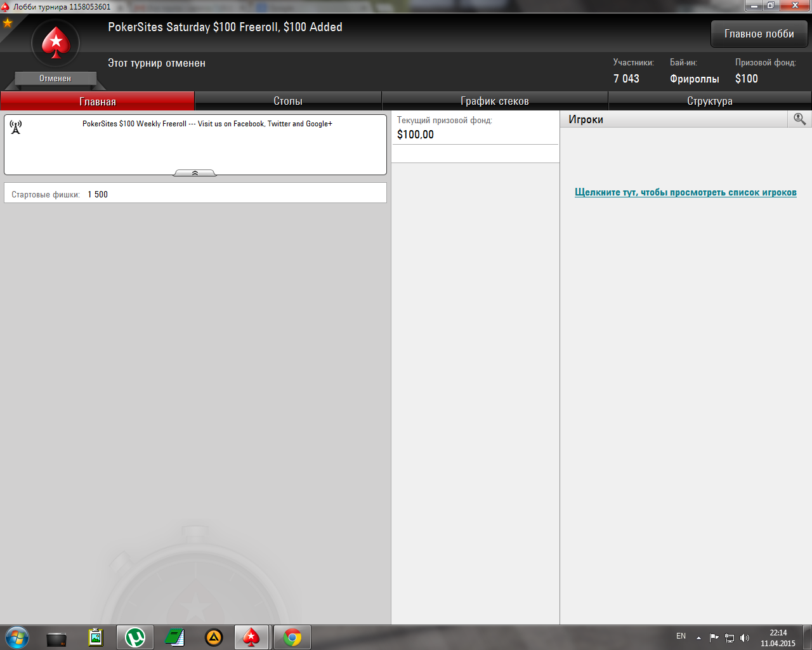
Task: Open the uTorrent taskbar icon
Action: pyautogui.click(x=135, y=637)
